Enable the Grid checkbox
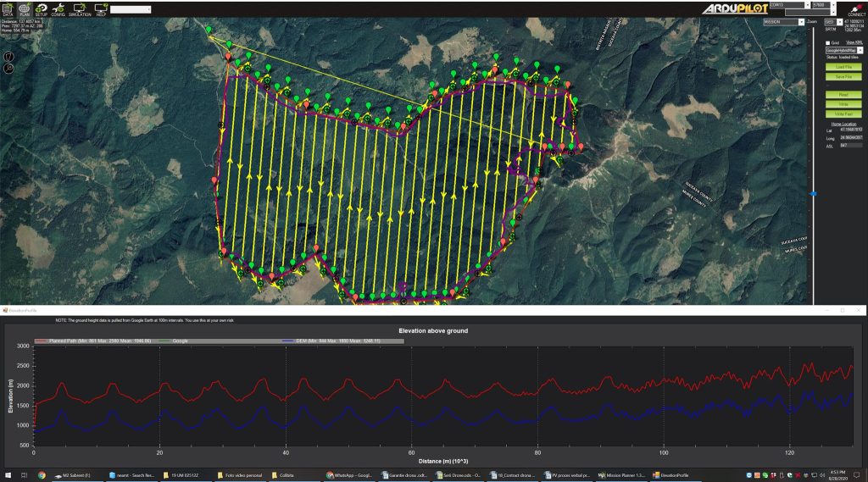The width and height of the screenshot is (868, 482). pyautogui.click(x=828, y=42)
